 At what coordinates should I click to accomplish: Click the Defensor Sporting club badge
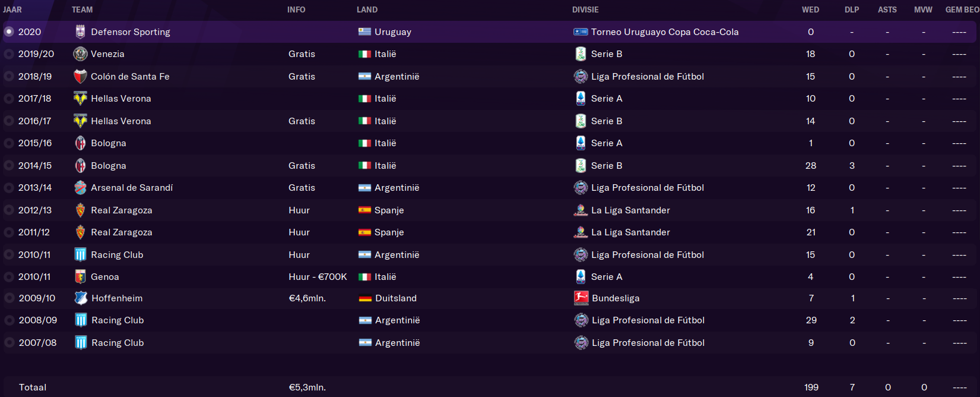pyautogui.click(x=80, y=32)
